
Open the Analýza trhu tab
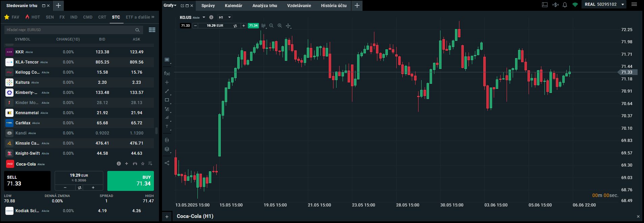click(265, 5)
